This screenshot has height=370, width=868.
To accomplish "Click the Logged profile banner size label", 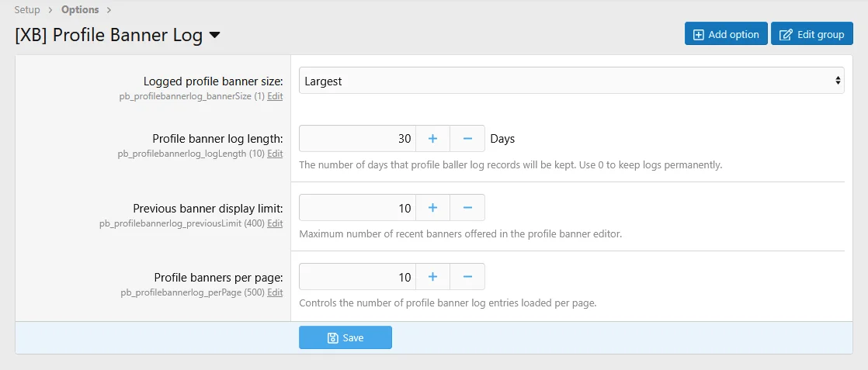I will tap(214, 81).
